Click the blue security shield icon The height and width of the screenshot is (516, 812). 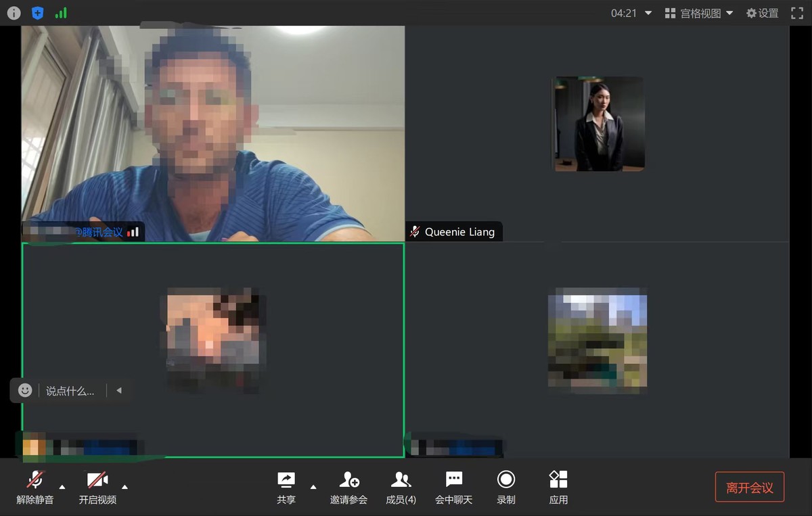click(x=37, y=13)
